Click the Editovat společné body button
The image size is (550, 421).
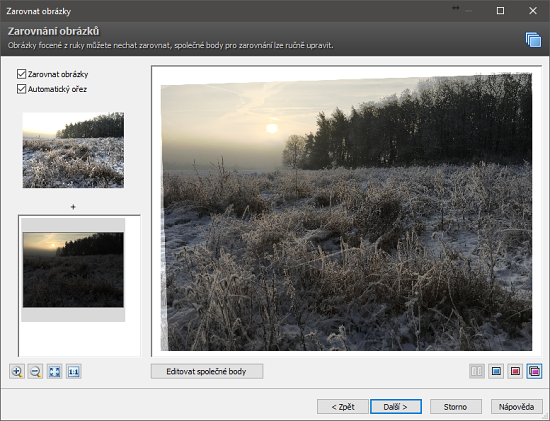tap(207, 371)
